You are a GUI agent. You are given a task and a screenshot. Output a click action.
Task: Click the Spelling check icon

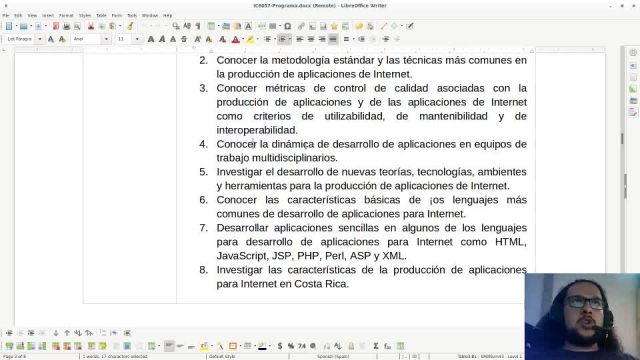pyautogui.click(x=187, y=26)
